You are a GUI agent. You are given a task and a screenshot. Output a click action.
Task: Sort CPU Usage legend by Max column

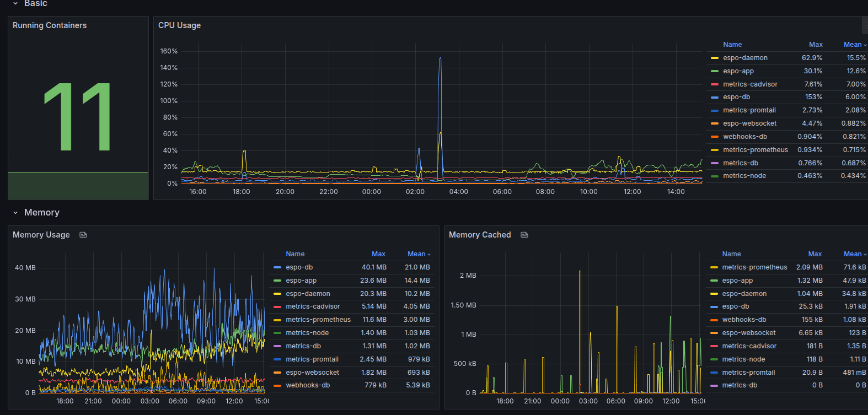816,45
